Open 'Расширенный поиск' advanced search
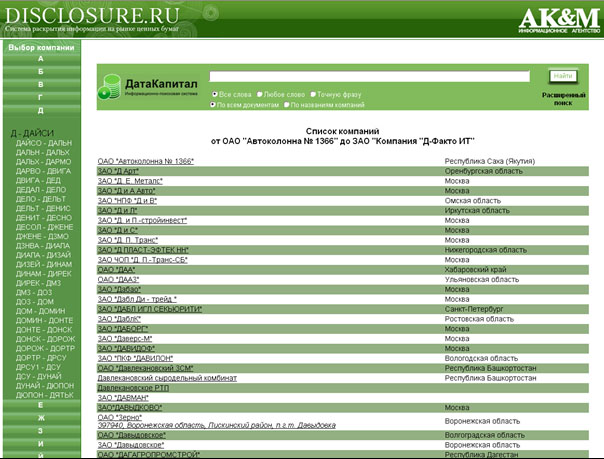Viewport: 604px width, 459px height. [x=563, y=99]
